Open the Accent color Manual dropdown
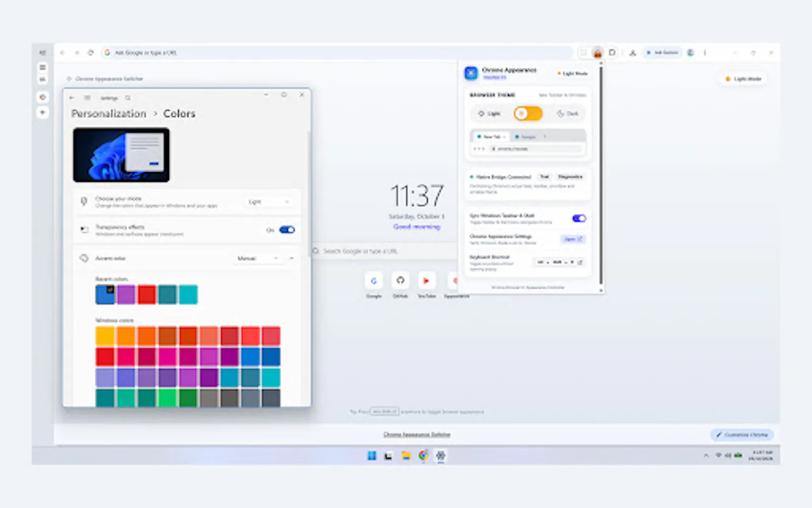The width and height of the screenshot is (812, 508). click(258, 258)
